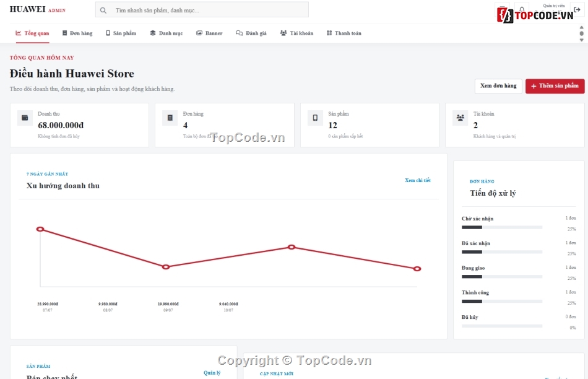Click the Đang giao status label
Viewport: 588px width, 379px height.
click(x=473, y=268)
